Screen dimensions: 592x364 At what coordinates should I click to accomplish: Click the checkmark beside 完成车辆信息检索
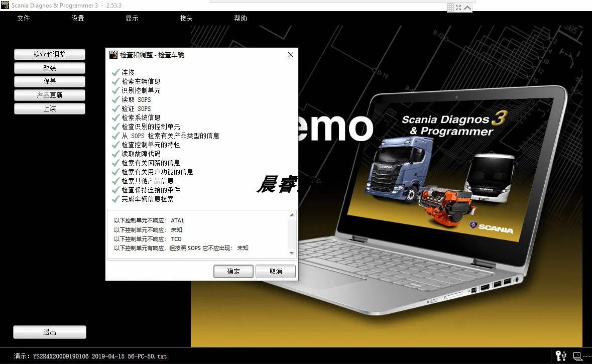click(x=115, y=199)
